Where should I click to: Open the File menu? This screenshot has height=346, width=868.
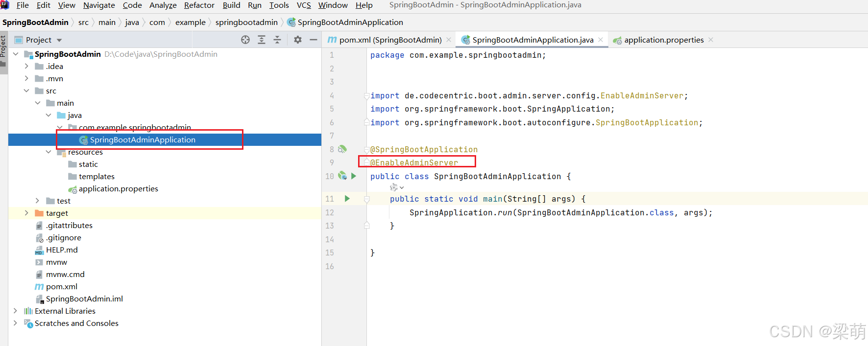[23, 5]
